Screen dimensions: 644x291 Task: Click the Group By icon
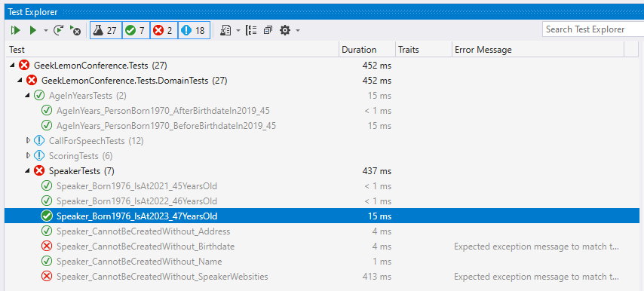point(251,30)
